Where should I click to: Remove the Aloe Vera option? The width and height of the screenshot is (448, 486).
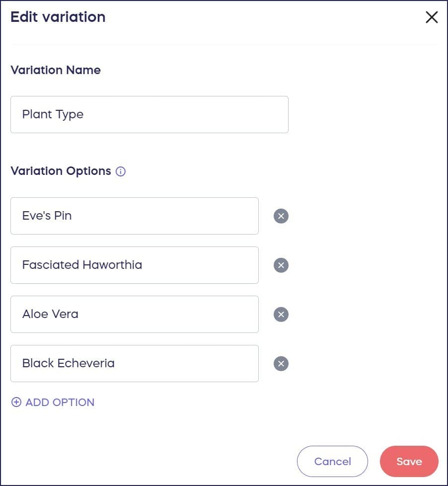[281, 315]
